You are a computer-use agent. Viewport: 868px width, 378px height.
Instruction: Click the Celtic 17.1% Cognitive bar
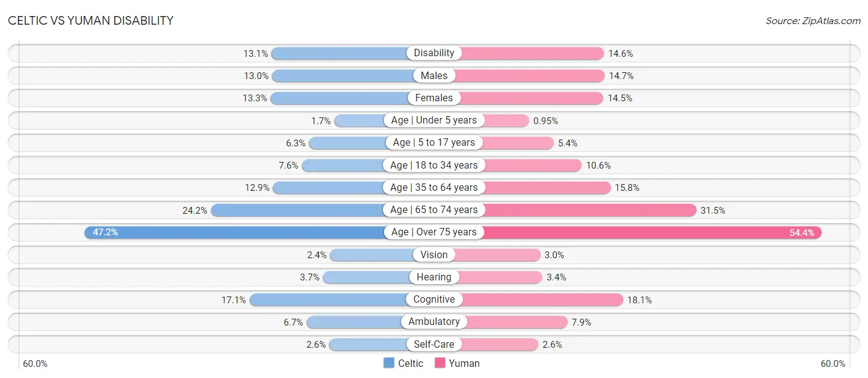[x=328, y=300]
